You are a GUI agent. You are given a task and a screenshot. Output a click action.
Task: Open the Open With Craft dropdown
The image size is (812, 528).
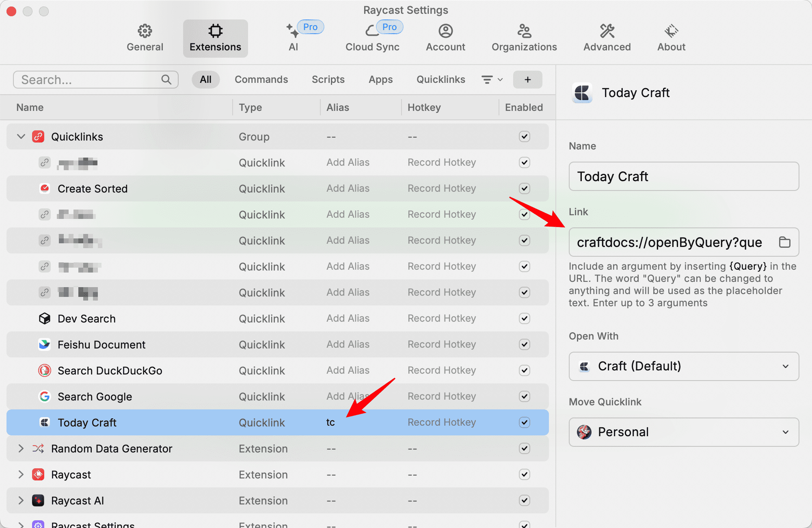point(684,366)
